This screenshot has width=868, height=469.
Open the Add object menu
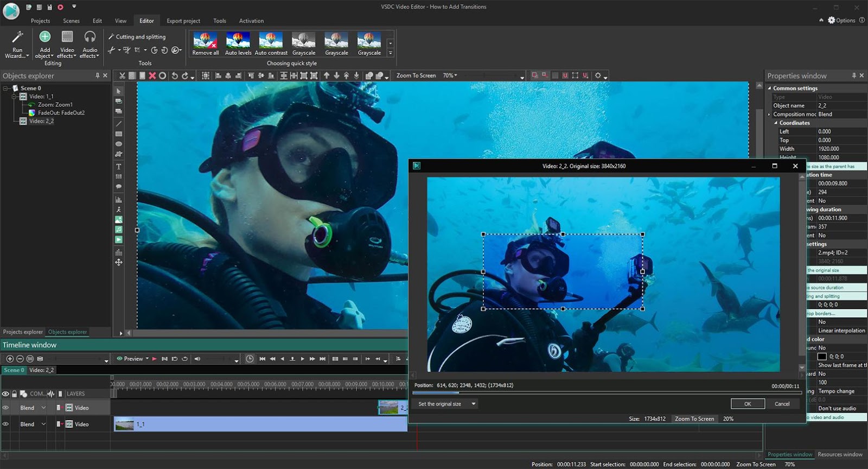pyautogui.click(x=44, y=45)
